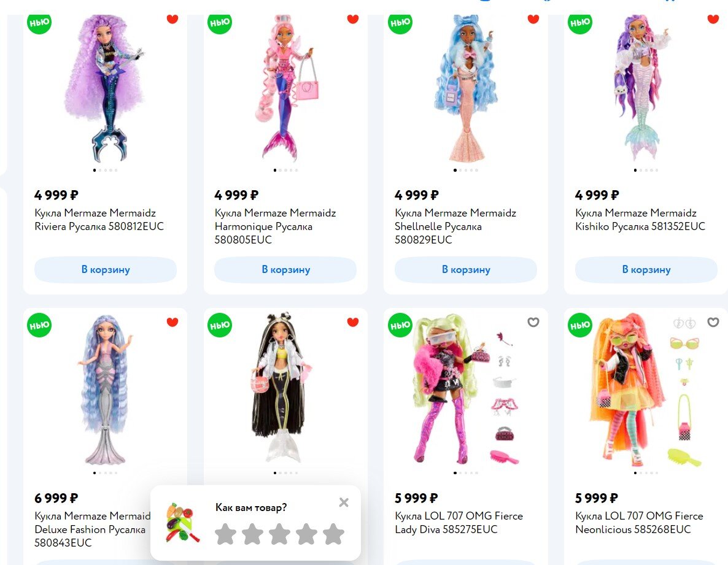Remove Kishiko doll from favorites
The image size is (728, 565).
(x=713, y=19)
